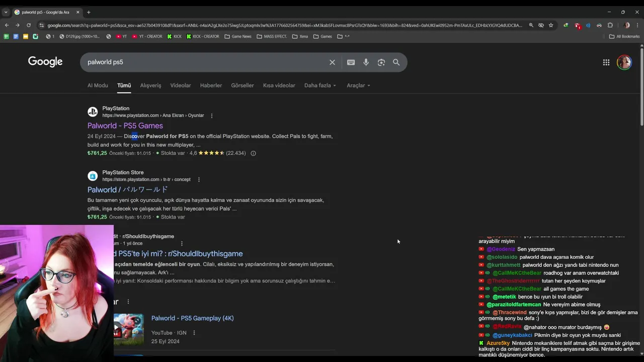This screenshot has height=362, width=644.
Task: Search by image with Lens icon
Action: tap(381, 62)
